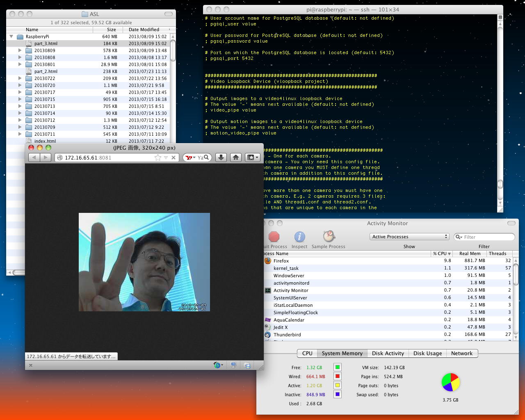Open the Active Processes dropdown
This screenshot has width=525, height=420.
[x=409, y=237]
